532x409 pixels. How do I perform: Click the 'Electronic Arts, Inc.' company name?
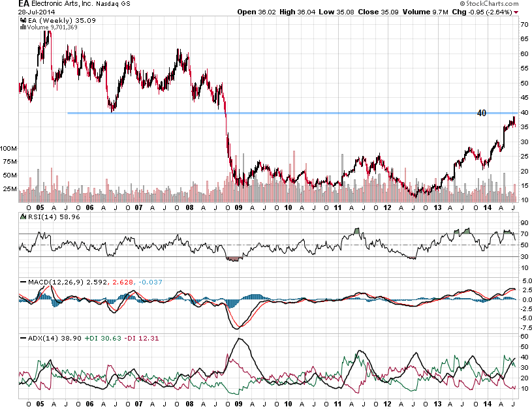pyautogui.click(x=62, y=4)
